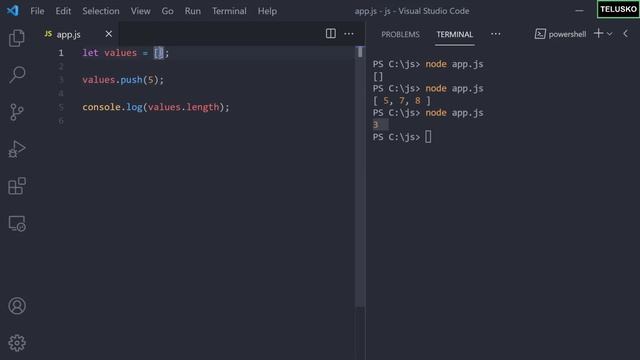Click terminal output '3'
This screenshot has width=640, height=360.
tap(376, 124)
